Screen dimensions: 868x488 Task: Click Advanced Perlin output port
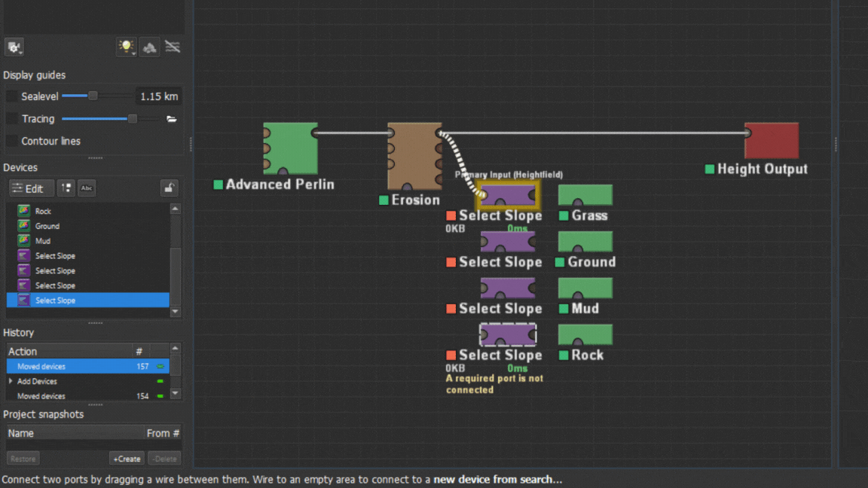point(316,133)
